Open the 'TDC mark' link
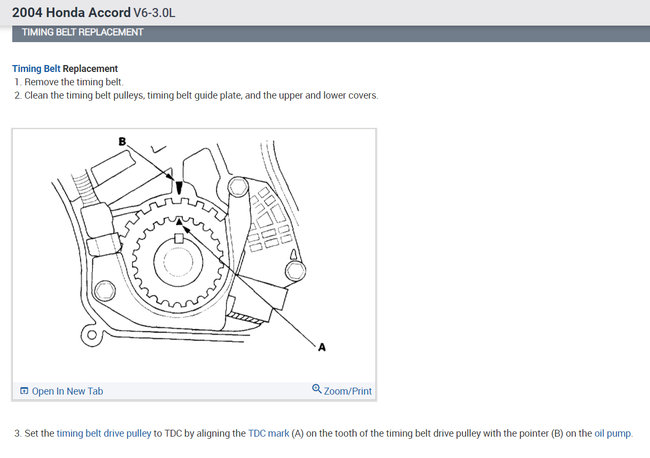This screenshot has width=650, height=458. coord(268,433)
